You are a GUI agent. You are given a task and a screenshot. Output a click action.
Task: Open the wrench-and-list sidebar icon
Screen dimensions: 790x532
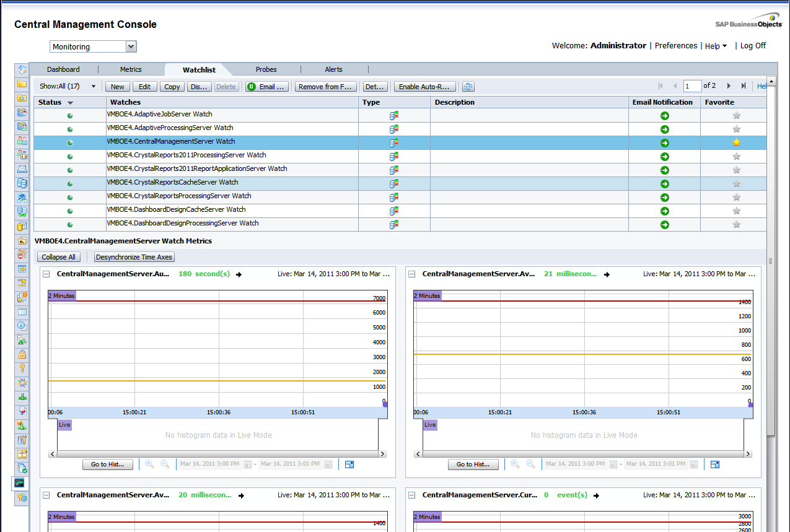point(22,440)
